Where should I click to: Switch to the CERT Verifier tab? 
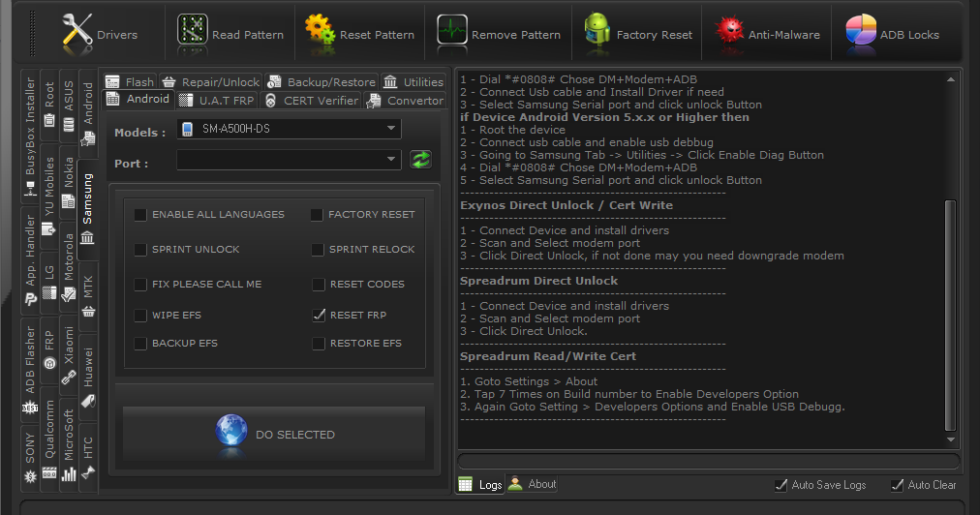point(311,101)
